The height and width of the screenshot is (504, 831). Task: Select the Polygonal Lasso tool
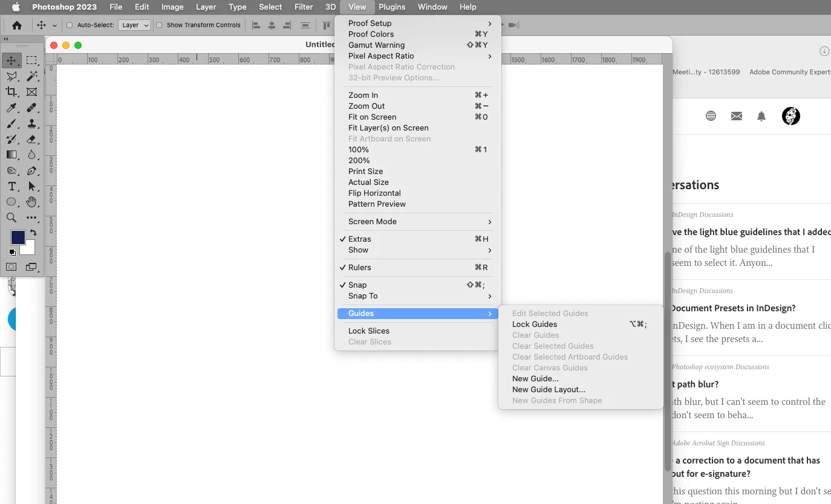click(x=11, y=76)
